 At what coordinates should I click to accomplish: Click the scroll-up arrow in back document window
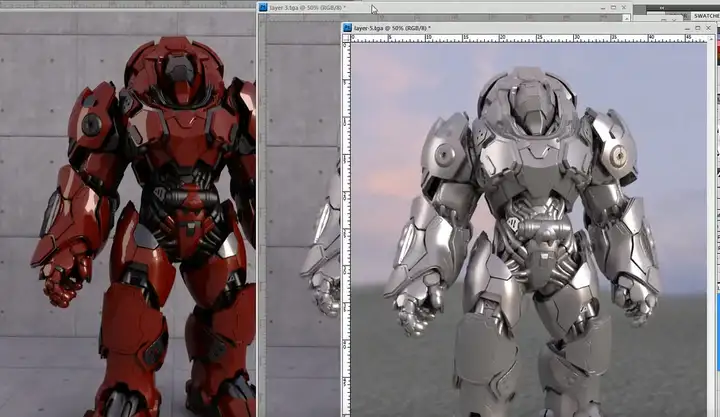[x=625, y=19]
